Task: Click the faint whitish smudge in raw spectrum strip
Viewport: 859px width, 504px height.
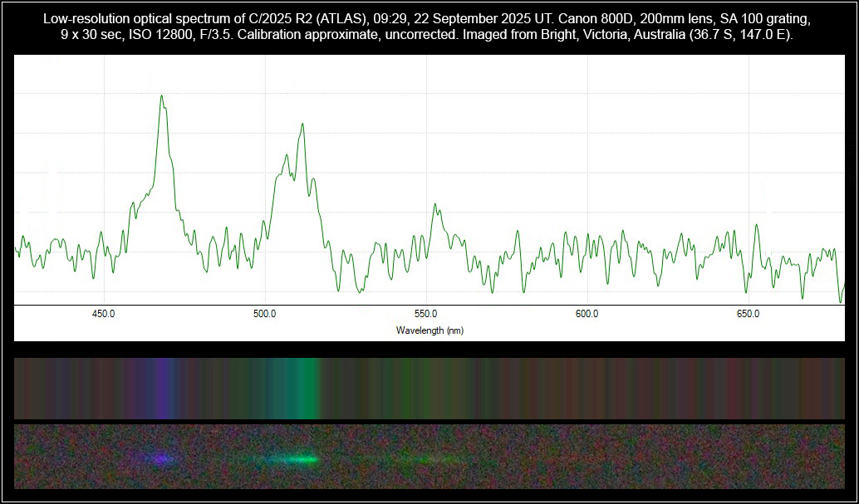Action: (x=434, y=458)
